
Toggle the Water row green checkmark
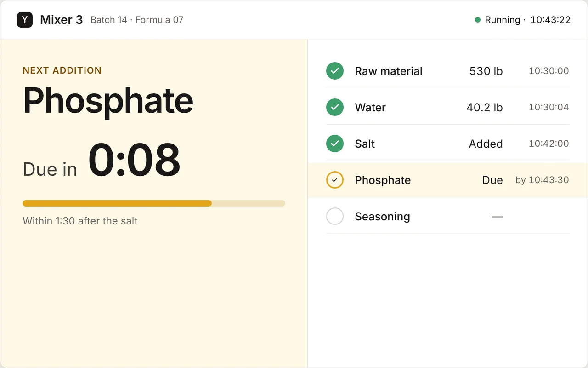point(335,107)
